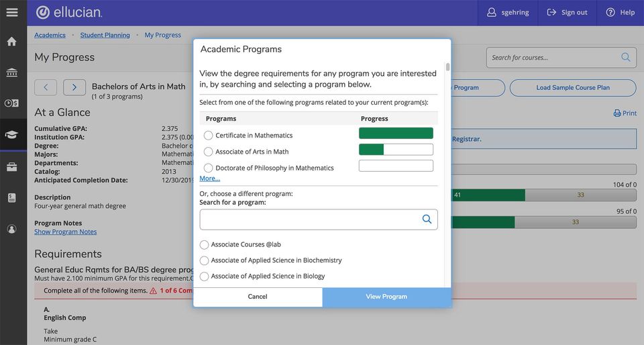Click the 104 of 0 credits label
The width and height of the screenshot is (644, 345).
[625, 185]
